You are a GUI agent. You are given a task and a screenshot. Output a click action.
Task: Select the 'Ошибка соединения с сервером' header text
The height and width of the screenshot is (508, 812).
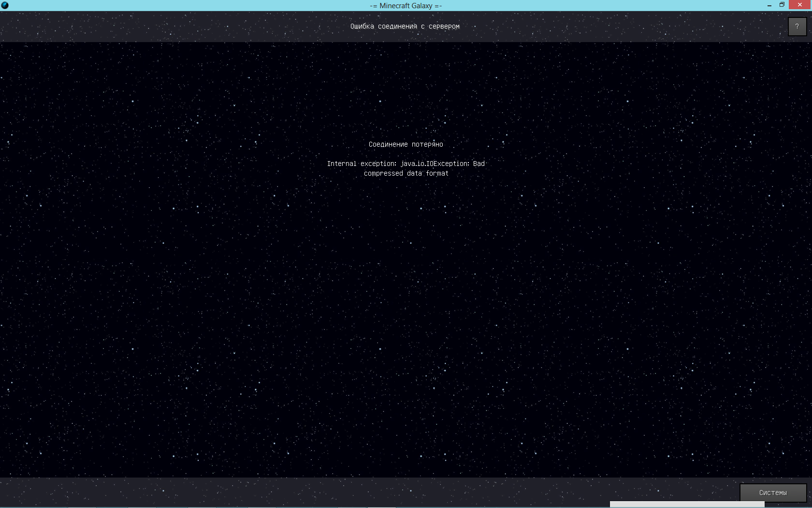coord(405,26)
